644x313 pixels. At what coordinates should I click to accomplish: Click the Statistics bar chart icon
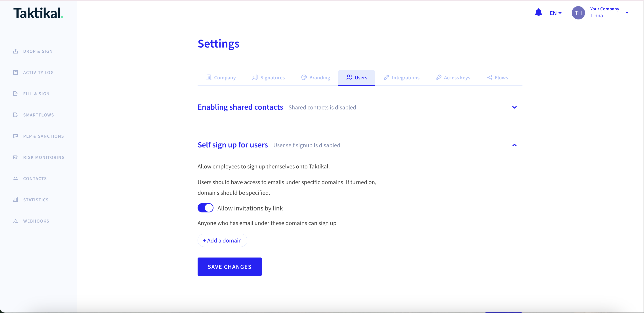pyautogui.click(x=15, y=200)
